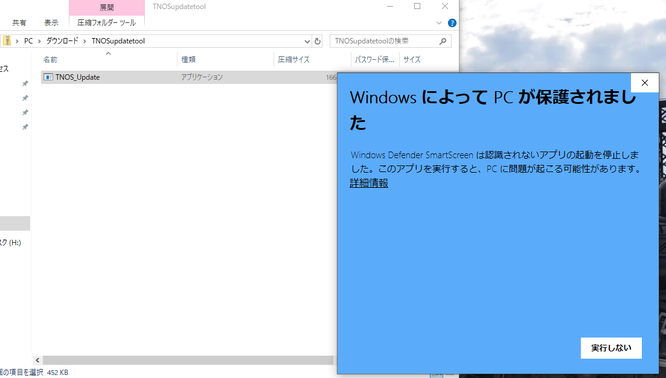Click the zip folder icon in address bar
The image size is (666, 378).
tap(7, 41)
